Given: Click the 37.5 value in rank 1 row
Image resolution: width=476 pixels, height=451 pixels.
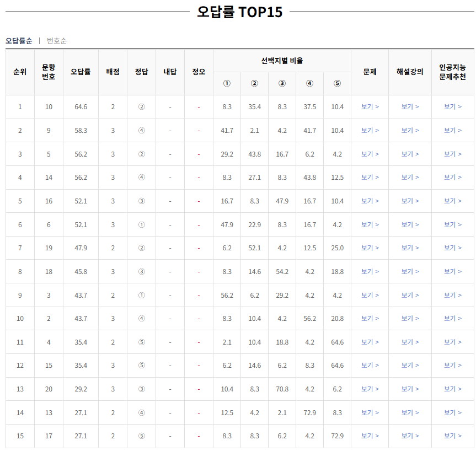Looking at the screenshot, I should pyautogui.click(x=309, y=107).
